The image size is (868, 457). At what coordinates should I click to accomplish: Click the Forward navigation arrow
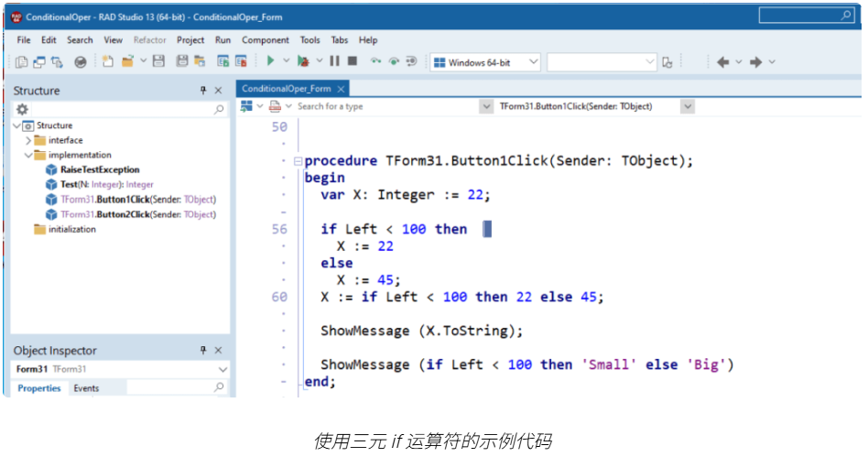click(x=755, y=62)
